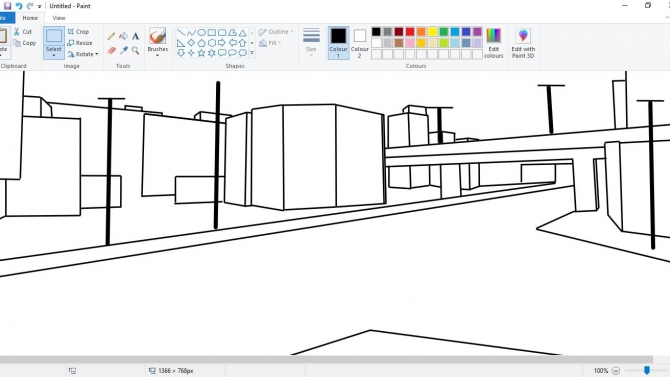Choose the Oval shape
The image size is (670, 377).
pos(201,32)
